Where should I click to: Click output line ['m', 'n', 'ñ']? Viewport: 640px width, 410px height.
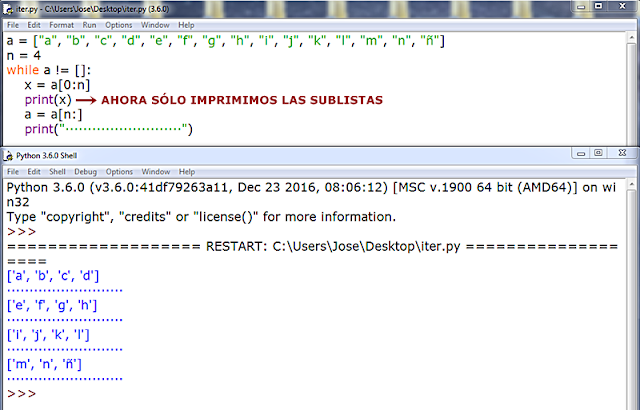[44, 364]
